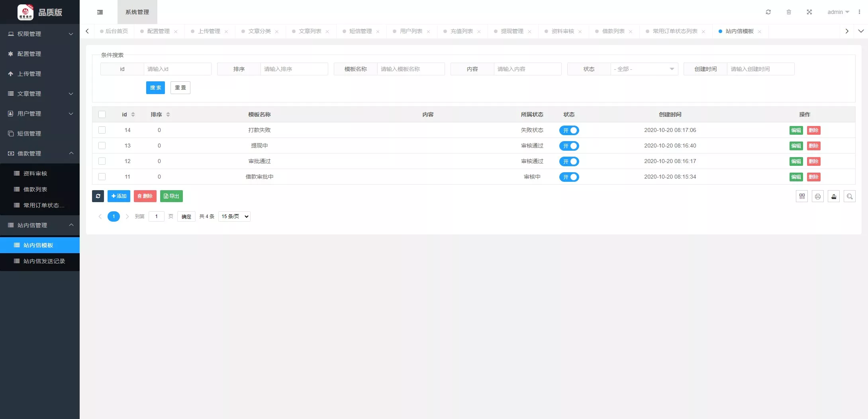The width and height of the screenshot is (868, 419).
Task: Open 站内信发送记录 in the sidebar
Action: pyautogui.click(x=44, y=261)
